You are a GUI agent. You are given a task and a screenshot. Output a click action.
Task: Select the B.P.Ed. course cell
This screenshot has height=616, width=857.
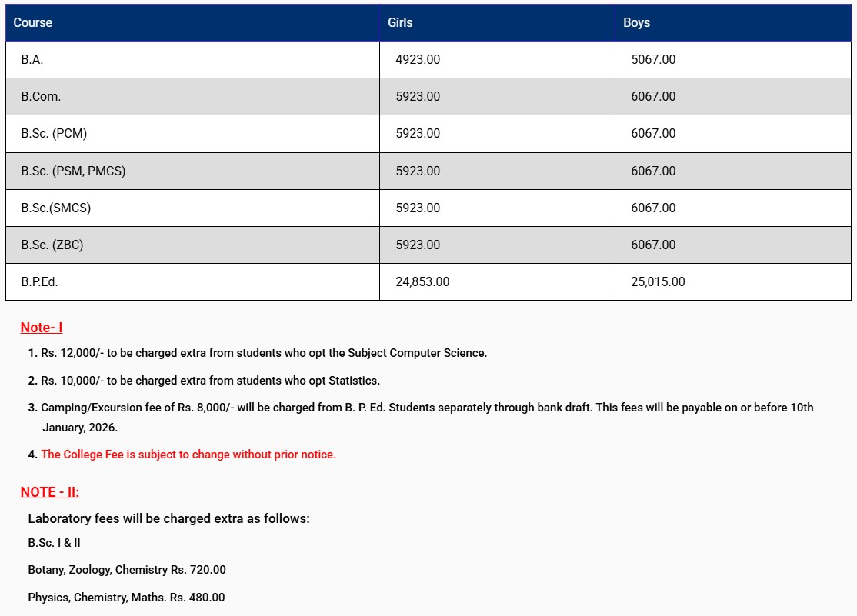[40, 281]
